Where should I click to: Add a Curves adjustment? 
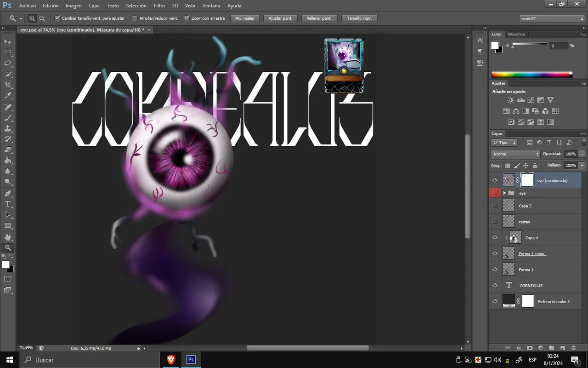531,100
